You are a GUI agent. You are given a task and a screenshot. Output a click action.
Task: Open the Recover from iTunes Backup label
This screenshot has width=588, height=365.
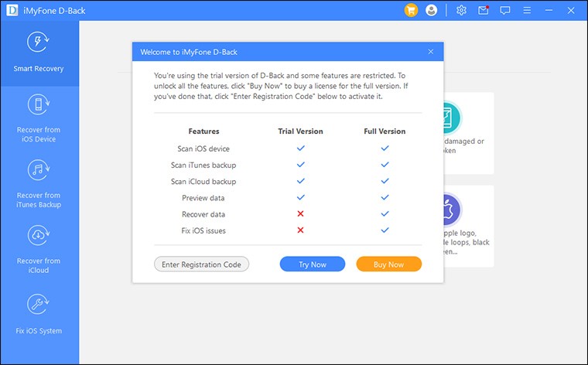39,200
